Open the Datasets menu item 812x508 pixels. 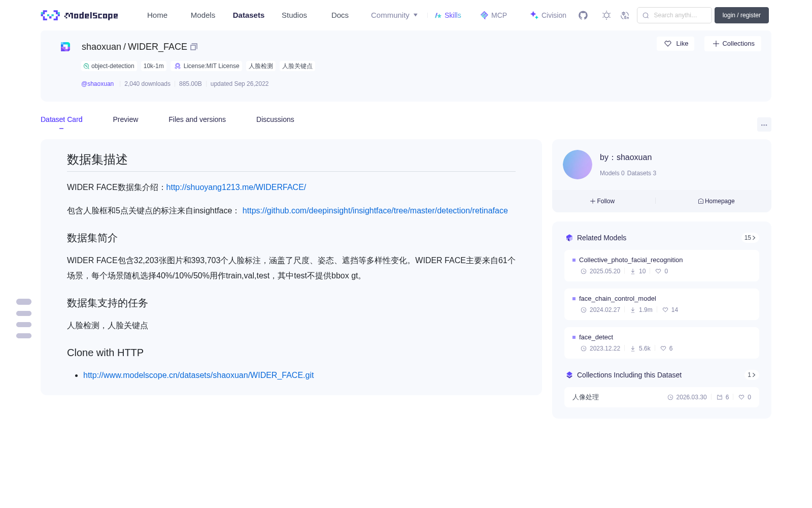(249, 15)
